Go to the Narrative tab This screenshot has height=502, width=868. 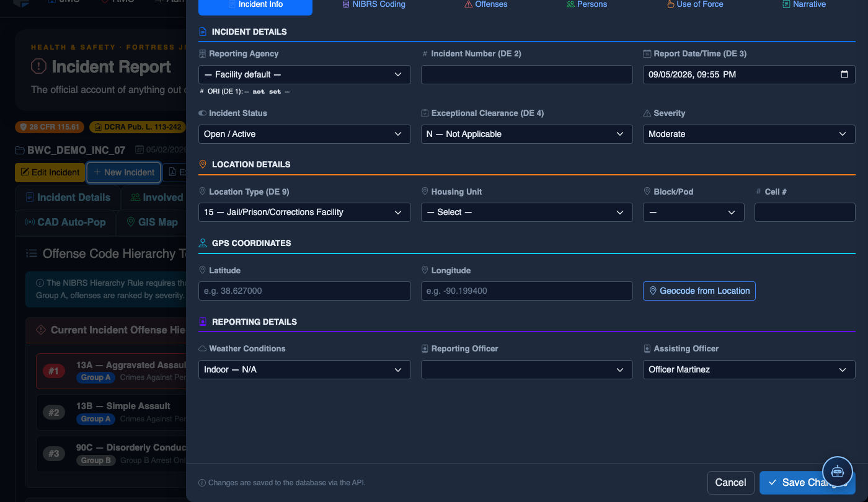point(804,4)
